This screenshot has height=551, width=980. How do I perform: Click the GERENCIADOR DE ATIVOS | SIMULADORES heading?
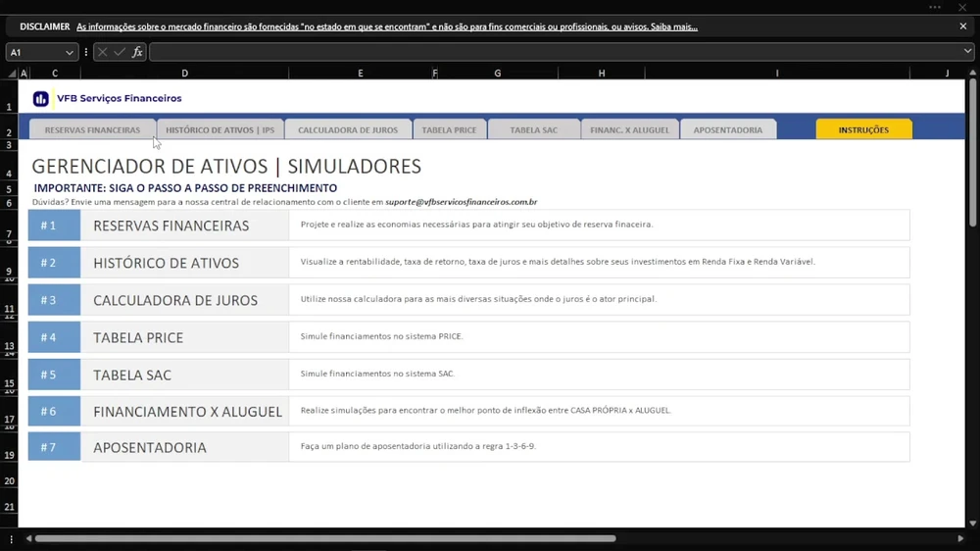pos(226,167)
